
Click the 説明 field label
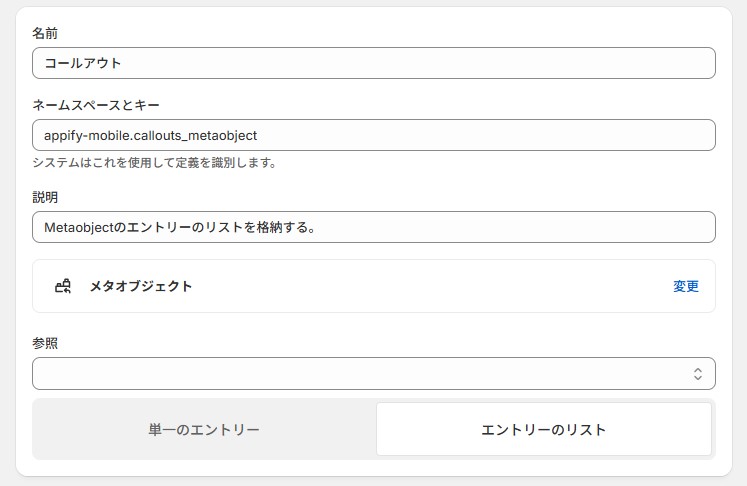pyautogui.click(x=45, y=197)
